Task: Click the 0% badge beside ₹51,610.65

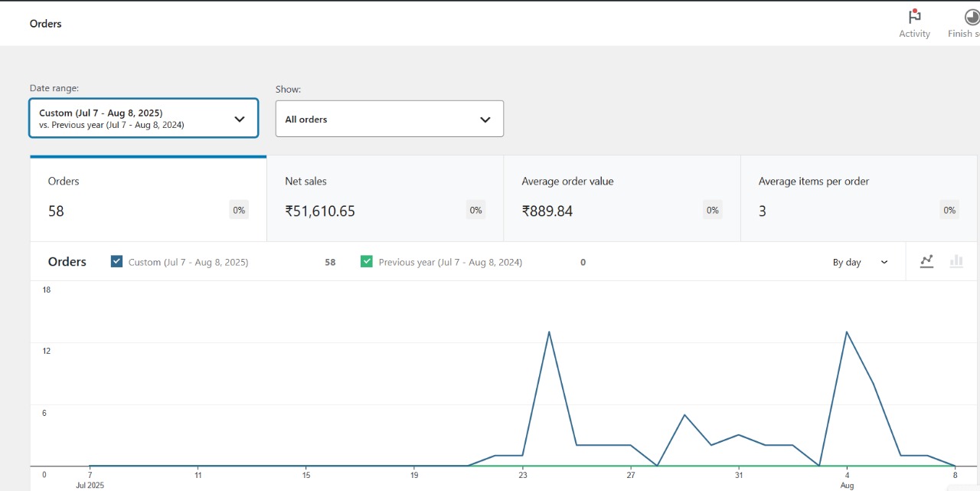Action: [476, 210]
